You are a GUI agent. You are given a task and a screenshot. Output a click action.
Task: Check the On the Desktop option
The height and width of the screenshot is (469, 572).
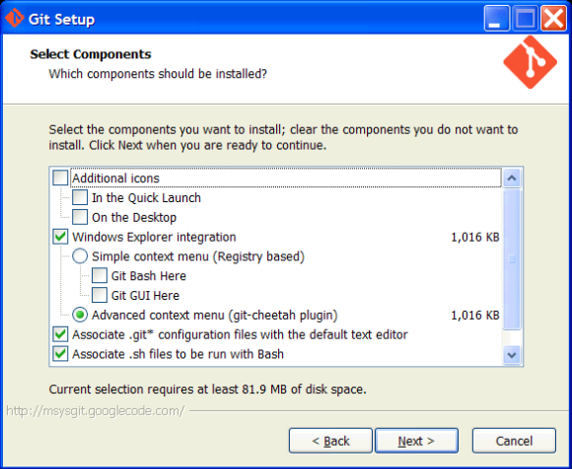tap(80, 217)
